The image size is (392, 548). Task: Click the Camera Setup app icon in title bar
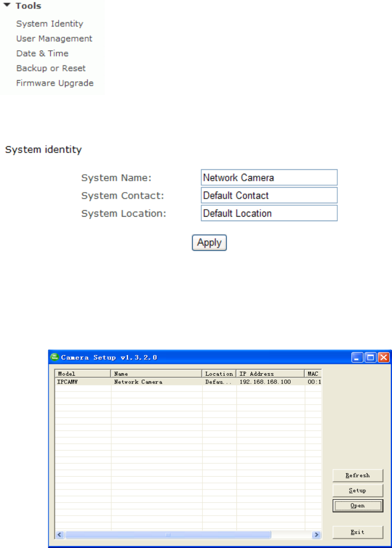point(55,357)
